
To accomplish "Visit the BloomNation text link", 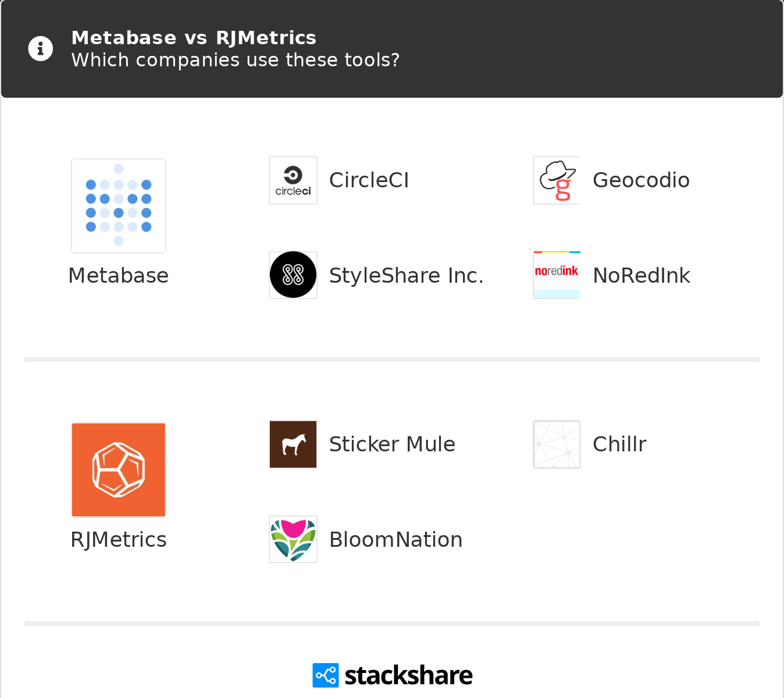I will 395,540.
